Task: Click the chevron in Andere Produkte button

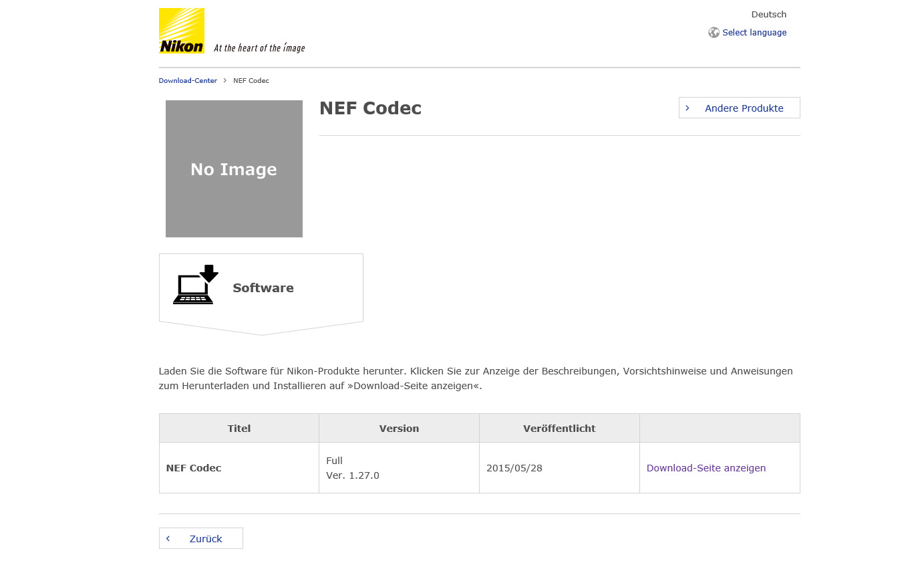Action: (x=687, y=108)
